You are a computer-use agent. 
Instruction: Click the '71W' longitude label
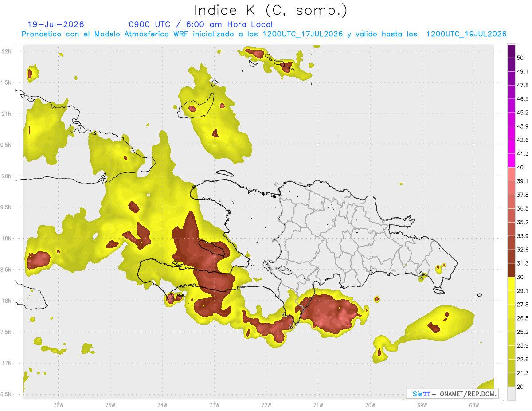[318, 405]
